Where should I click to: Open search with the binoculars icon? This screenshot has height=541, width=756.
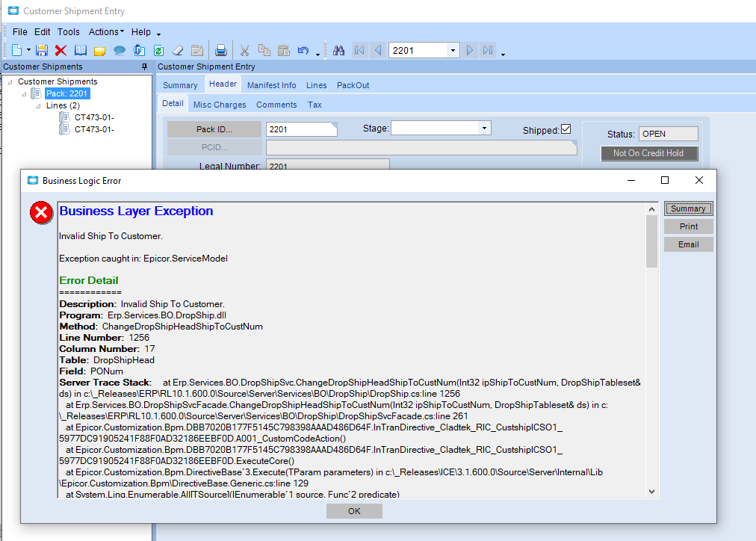[x=339, y=50]
